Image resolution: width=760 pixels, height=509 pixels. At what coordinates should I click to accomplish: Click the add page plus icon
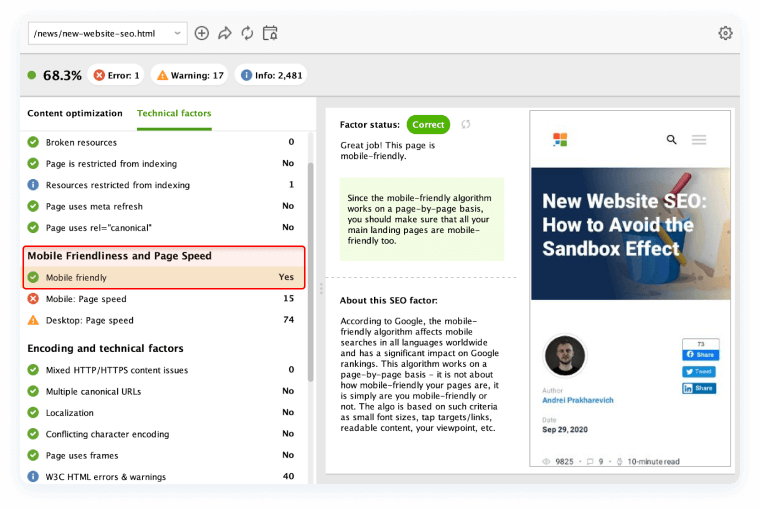click(x=202, y=33)
